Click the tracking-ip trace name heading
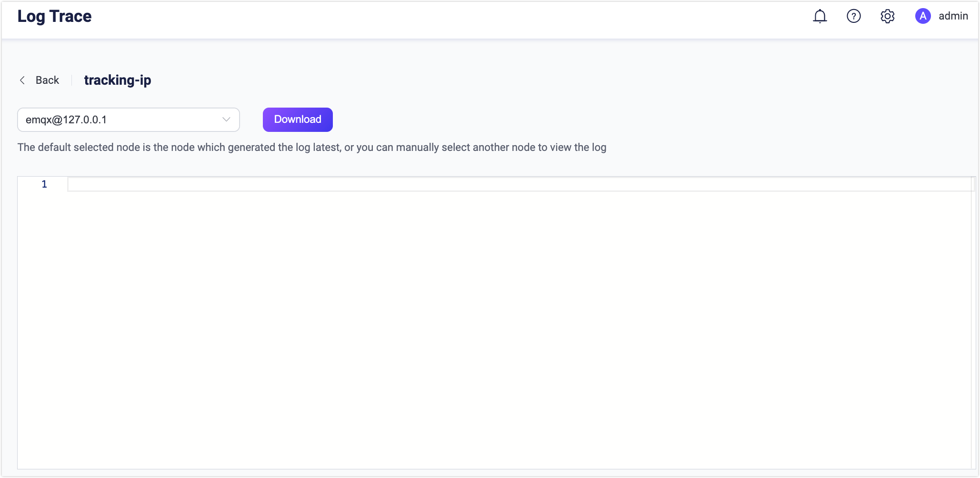Viewport: 980px width, 478px height. tap(118, 80)
